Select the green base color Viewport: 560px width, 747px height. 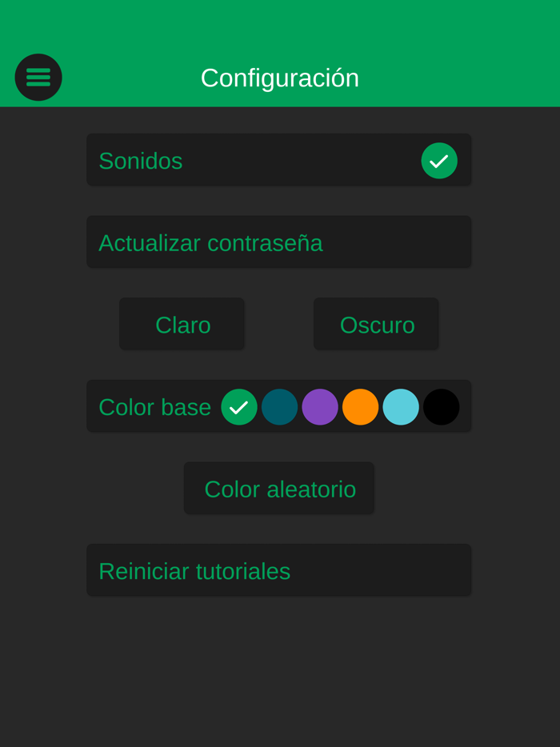point(239,407)
